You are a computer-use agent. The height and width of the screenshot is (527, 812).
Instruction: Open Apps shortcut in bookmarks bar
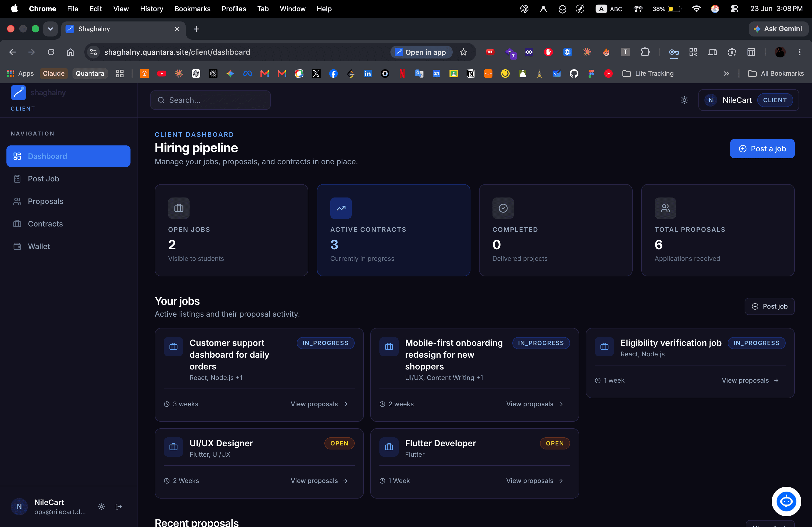(20, 73)
